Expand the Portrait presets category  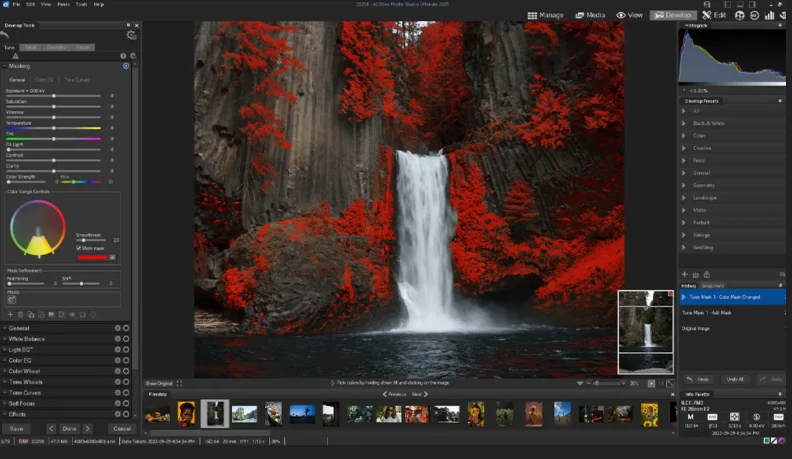coord(684,223)
